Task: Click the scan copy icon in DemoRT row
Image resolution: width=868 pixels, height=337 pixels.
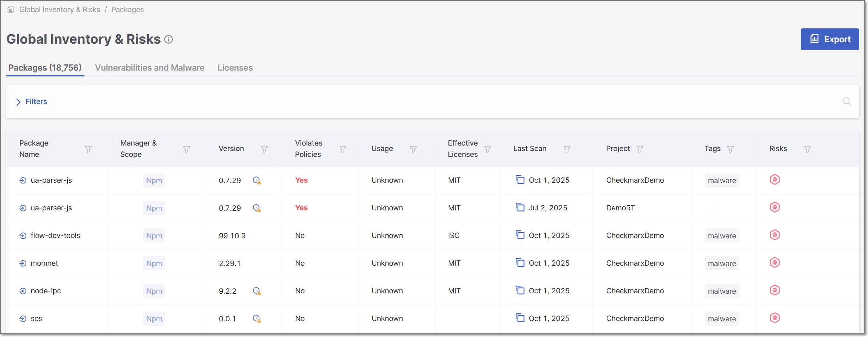Action: tap(520, 207)
